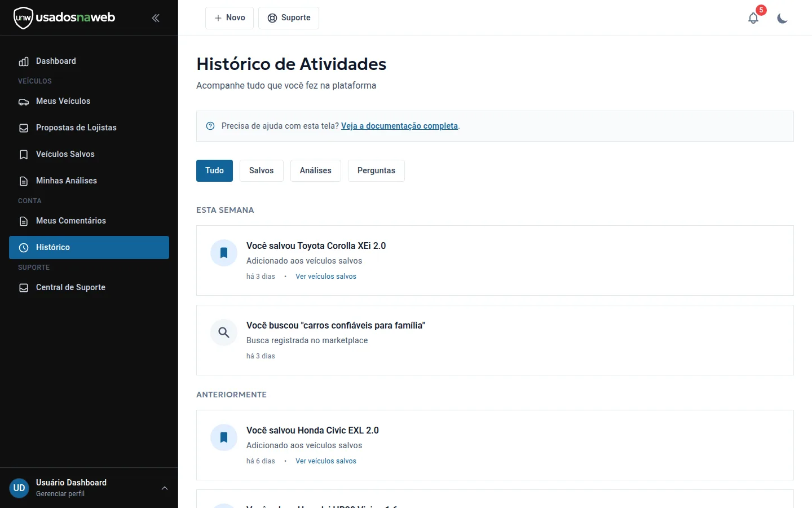Click 'Ver veículos salvos' under Toyota Corolla
812x508 pixels.
(x=326, y=277)
